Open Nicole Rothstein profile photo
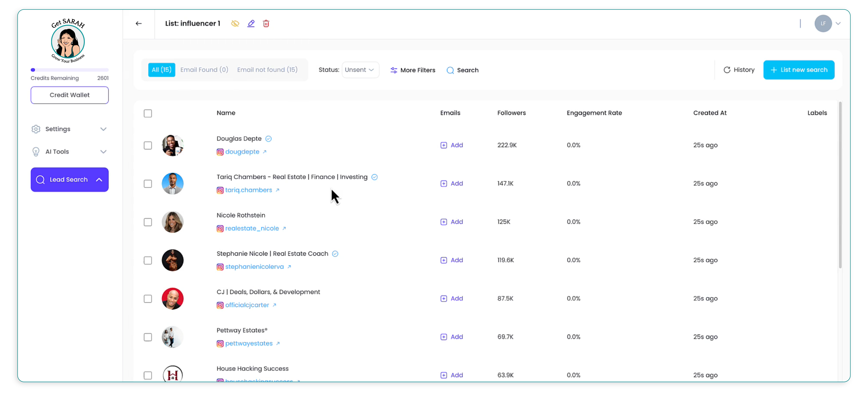 173,222
